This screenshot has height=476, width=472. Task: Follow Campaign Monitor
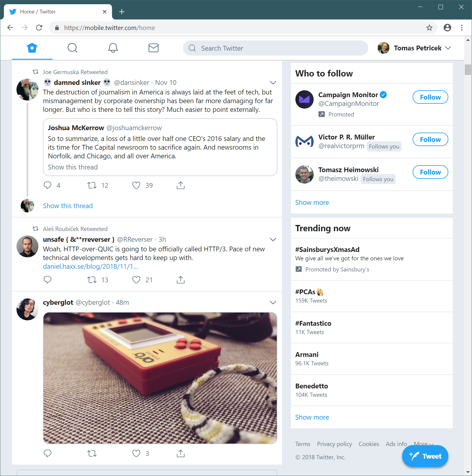tap(430, 97)
